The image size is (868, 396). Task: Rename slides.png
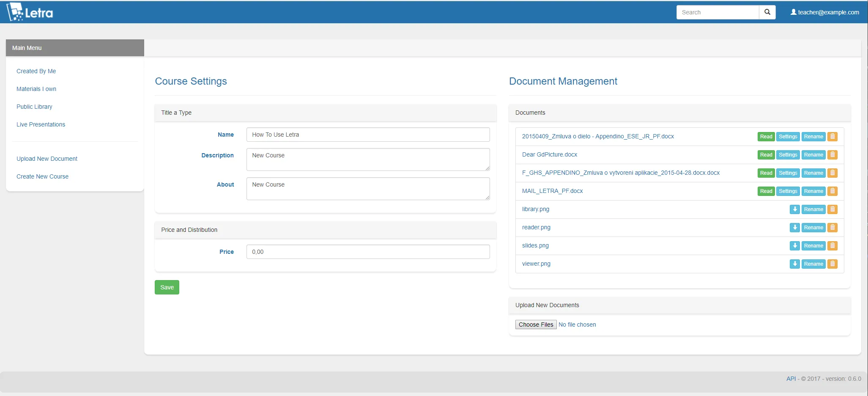coord(813,246)
